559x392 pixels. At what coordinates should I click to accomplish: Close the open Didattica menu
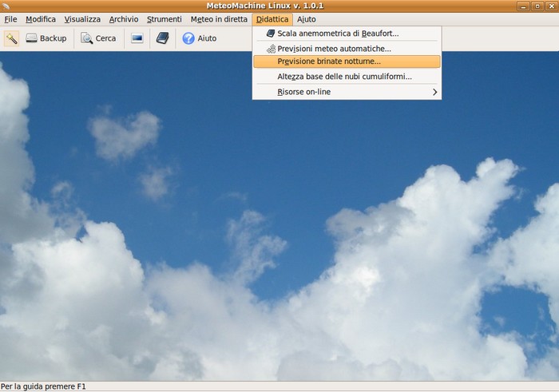(x=272, y=19)
